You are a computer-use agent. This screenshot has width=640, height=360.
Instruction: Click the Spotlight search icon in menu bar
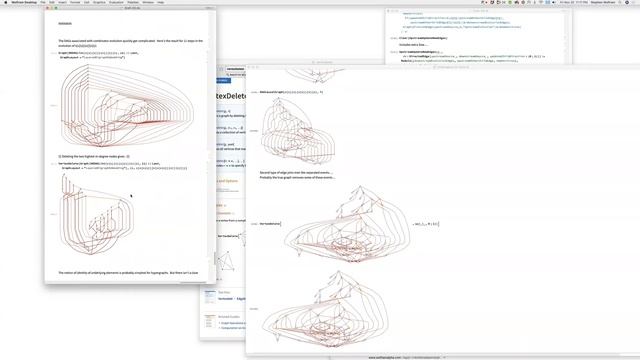620,2
